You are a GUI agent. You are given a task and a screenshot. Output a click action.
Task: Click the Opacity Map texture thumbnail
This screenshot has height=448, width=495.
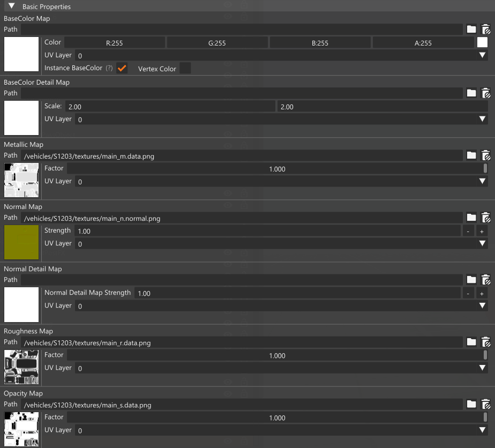[21, 429]
